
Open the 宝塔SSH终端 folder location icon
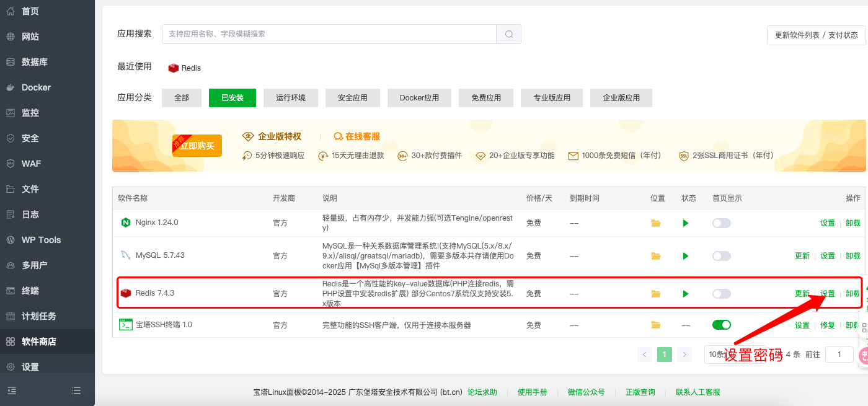[x=655, y=325]
